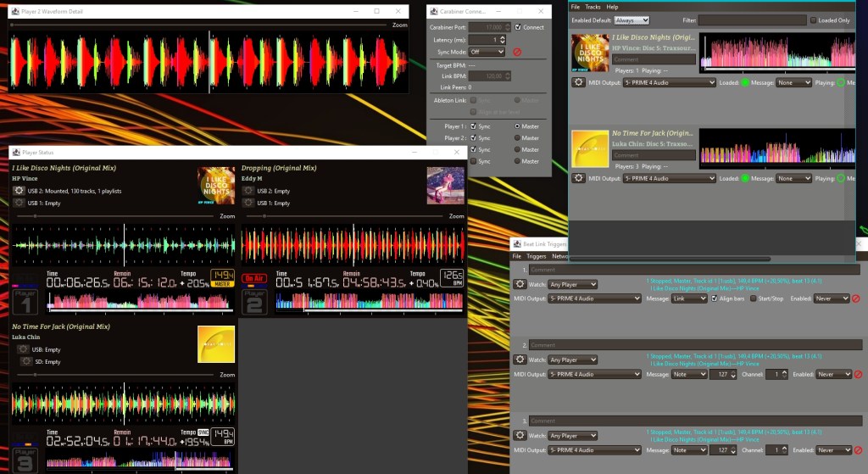Click Dropping album art thumbnail
868x474 pixels.
tap(445, 186)
